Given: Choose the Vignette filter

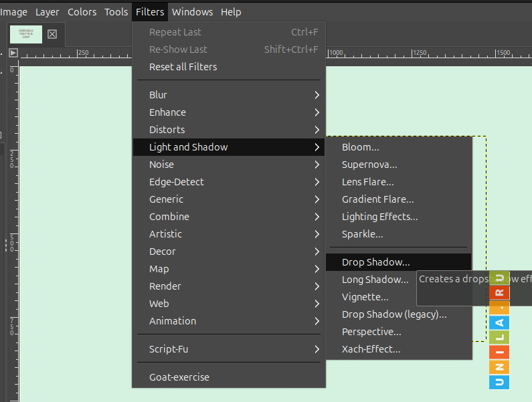Looking at the screenshot, I should click(x=365, y=297).
